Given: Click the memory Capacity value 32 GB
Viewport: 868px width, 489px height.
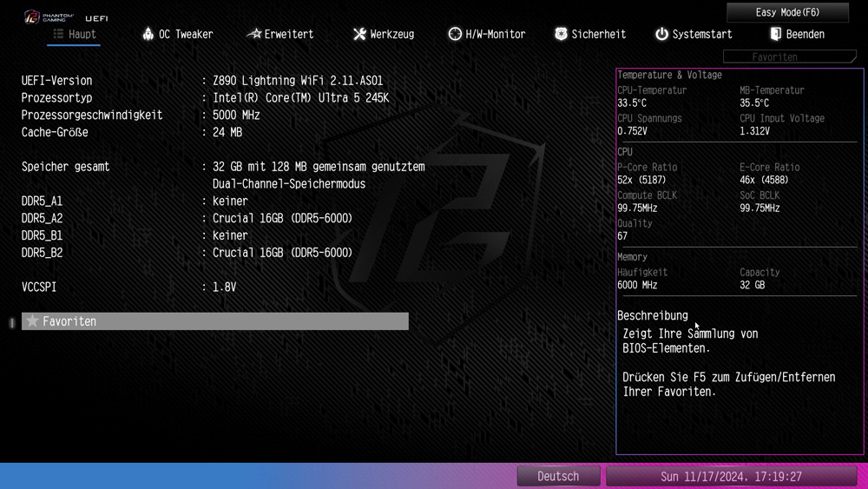Looking at the screenshot, I should [753, 285].
